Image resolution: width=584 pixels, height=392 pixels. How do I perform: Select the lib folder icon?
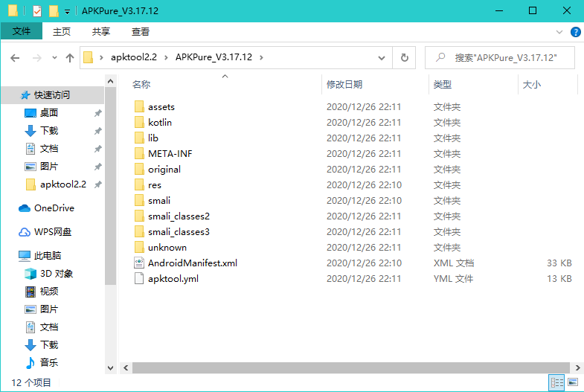[x=139, y=138]
